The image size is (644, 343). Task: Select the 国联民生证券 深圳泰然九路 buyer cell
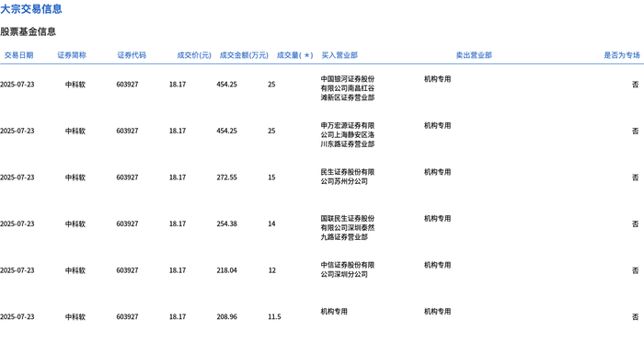pos(348,228)
